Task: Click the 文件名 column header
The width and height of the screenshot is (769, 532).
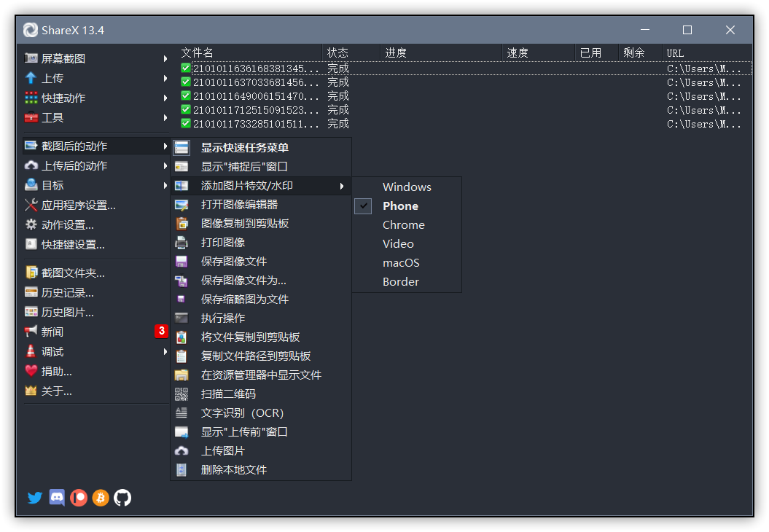Action: tap(249, 52)
